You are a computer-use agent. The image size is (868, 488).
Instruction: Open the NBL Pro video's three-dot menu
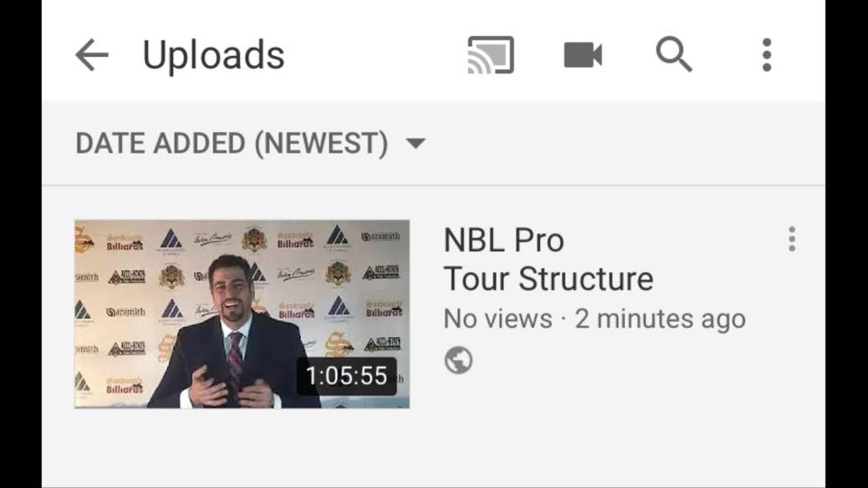tap(791, 239)
